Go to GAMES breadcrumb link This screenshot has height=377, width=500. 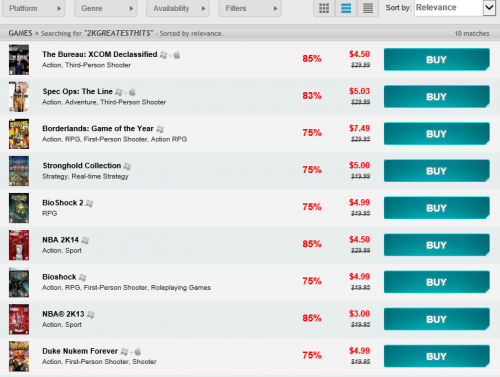pos(20,33)
